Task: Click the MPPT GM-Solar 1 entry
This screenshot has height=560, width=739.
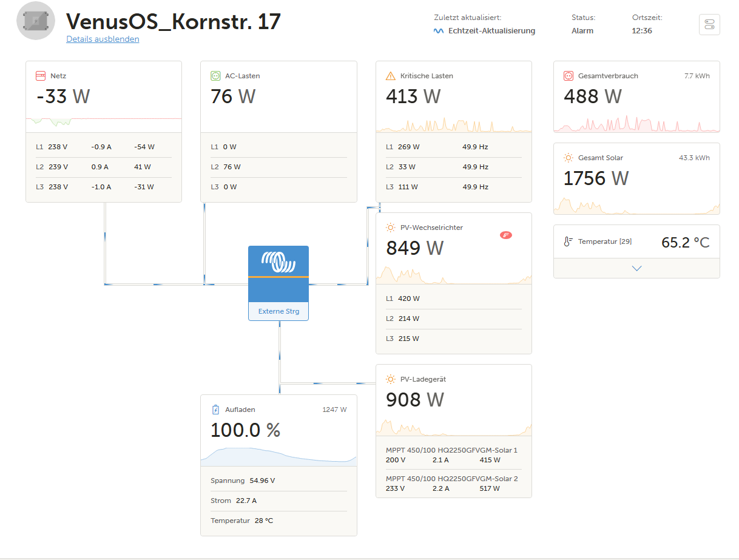Action: coord(454,455)
